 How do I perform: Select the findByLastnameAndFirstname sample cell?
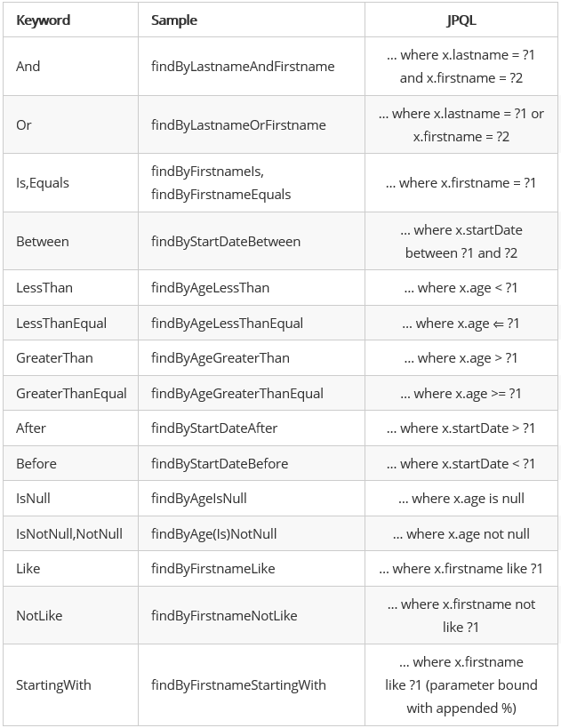click(243, 67)
